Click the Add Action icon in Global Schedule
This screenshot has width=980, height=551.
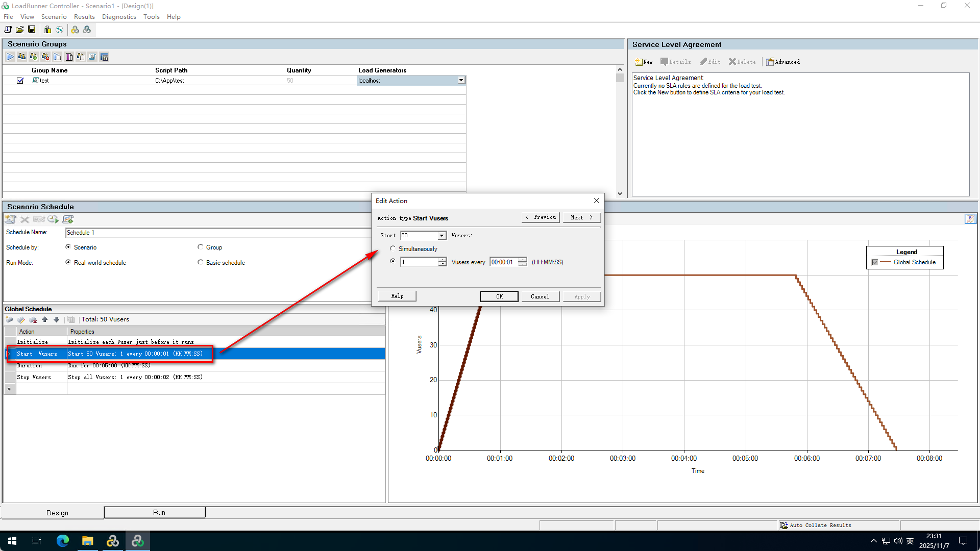point(9,319)
